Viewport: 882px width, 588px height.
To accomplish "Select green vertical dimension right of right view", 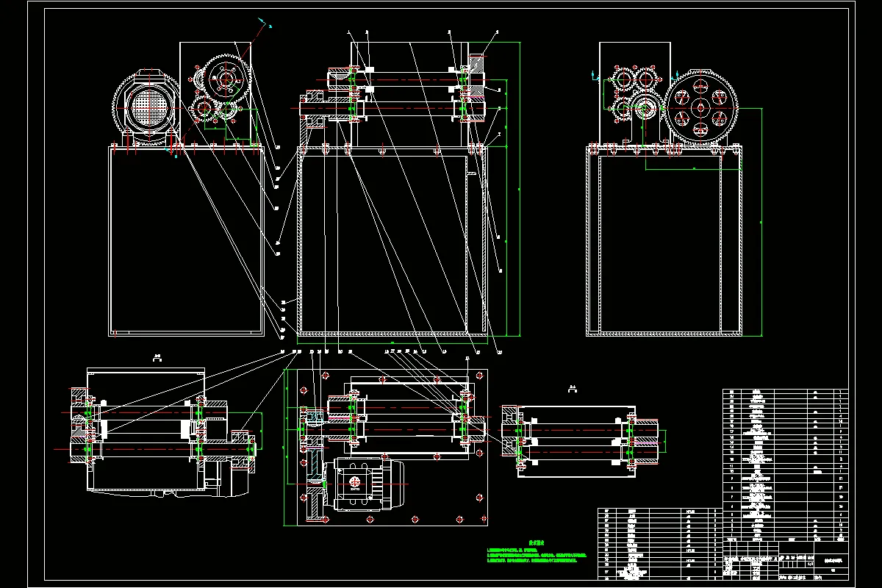I will tap(760, 221).
